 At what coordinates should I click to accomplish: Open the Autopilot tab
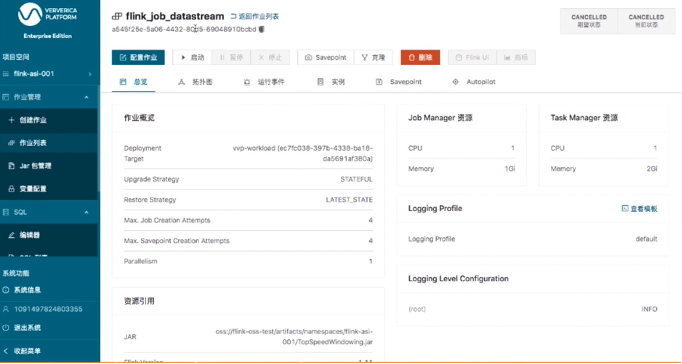point(474,82)
